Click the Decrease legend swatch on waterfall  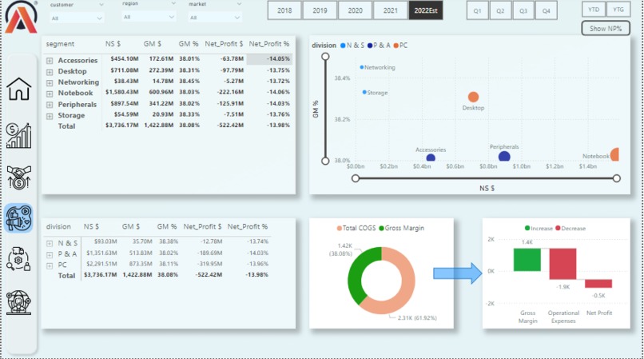[x=558, y=228]
